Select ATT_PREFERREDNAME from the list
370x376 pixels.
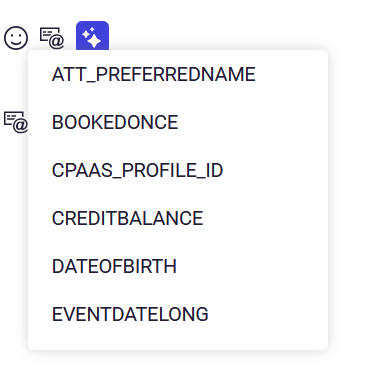pyautogui.click(x=178, y=74)
